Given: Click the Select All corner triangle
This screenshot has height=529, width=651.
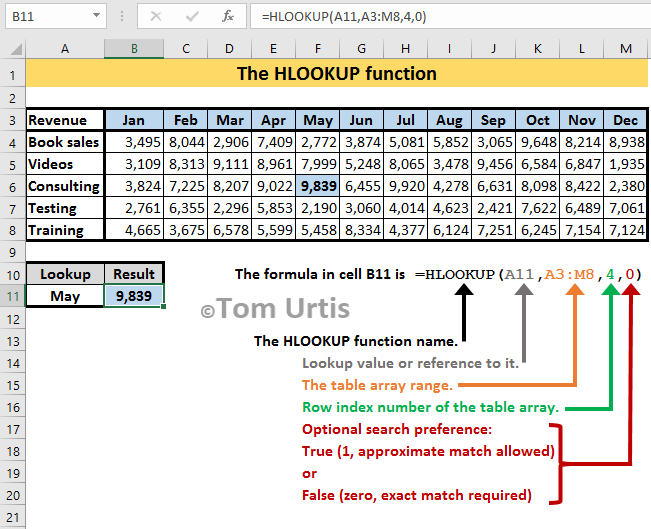Looking at the screenshot, I should pyautogui.click(x=15, y=49).
